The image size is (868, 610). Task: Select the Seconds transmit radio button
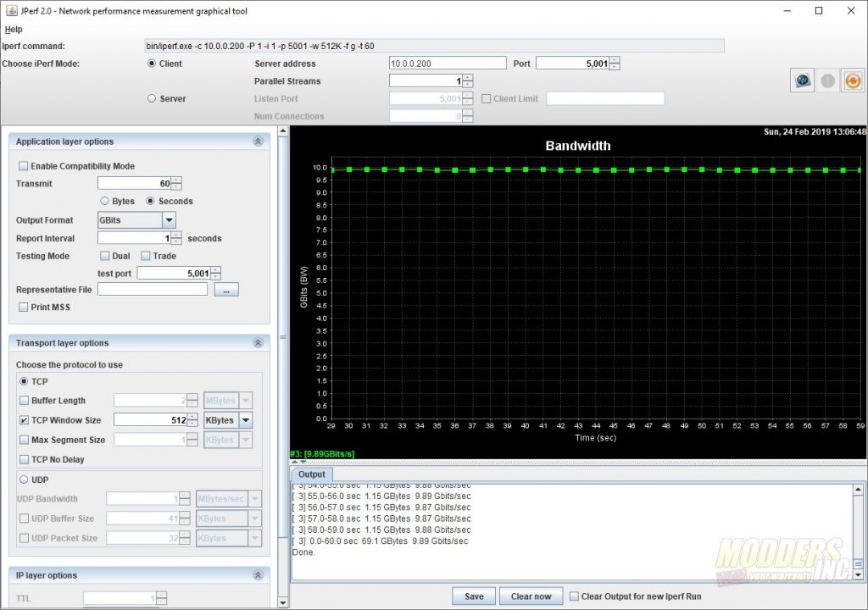point(150,201)
